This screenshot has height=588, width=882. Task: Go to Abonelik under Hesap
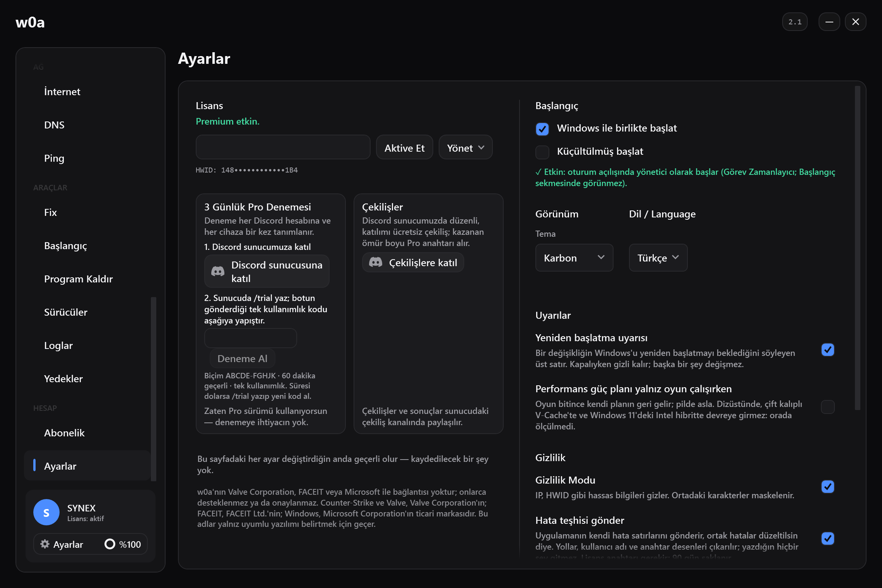[87, 433]
